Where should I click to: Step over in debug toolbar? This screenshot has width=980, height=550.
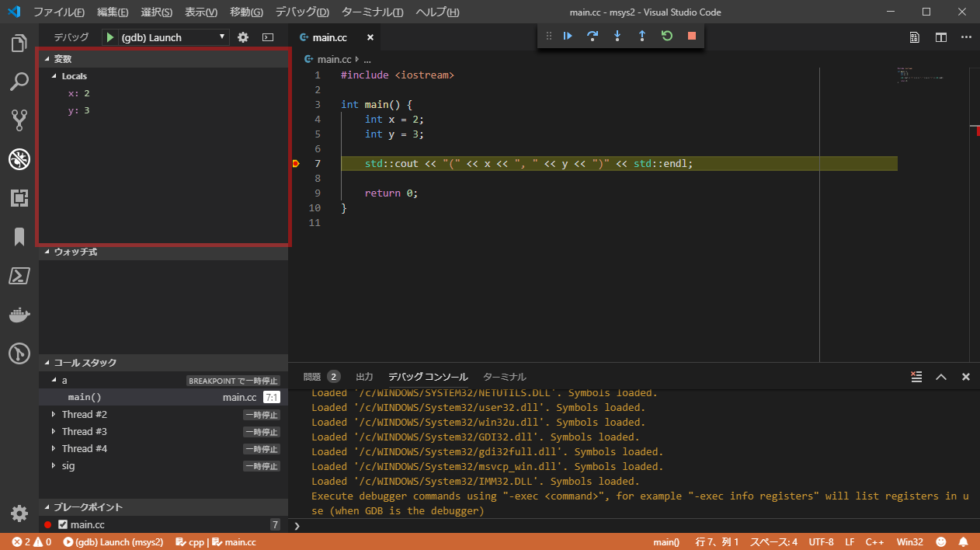coord(593,36)
